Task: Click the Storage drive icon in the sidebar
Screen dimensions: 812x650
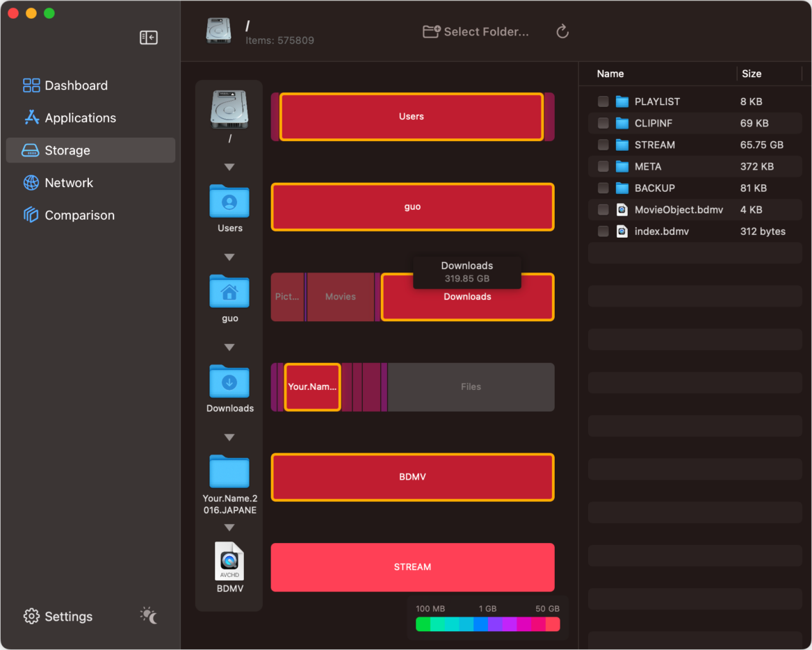Action: pyautogui.click(x=30, y=150)
